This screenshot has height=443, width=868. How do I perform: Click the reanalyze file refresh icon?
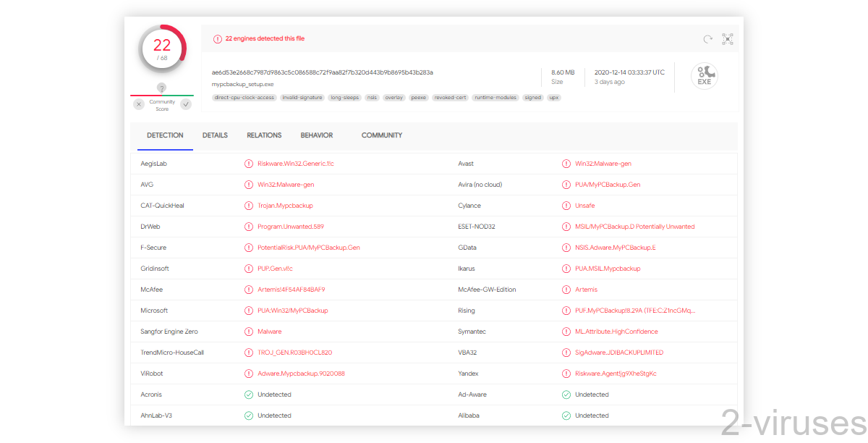click(x=708, y=39)
